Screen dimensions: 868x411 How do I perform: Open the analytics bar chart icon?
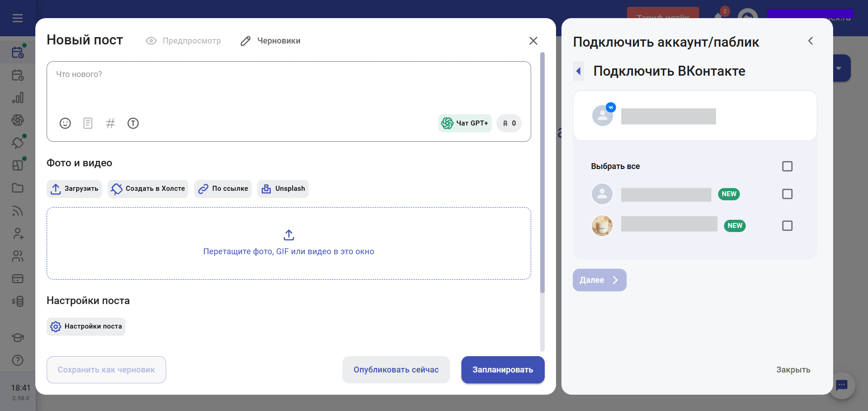[18, 97]
